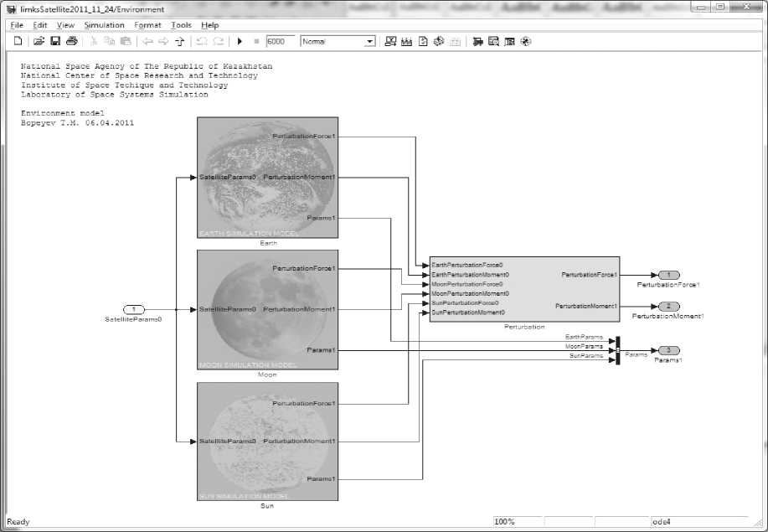Screen dimensions: 768x532
Task: Click the simulation stop time field
Action: coord(281,41)
